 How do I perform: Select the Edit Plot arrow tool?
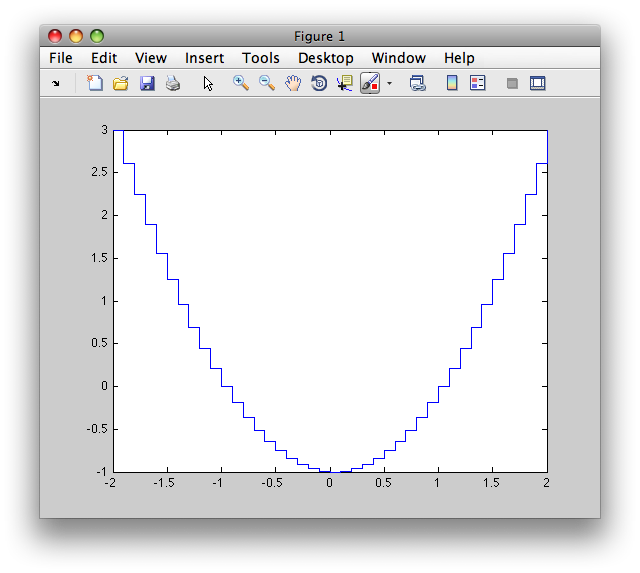[208, 83]
